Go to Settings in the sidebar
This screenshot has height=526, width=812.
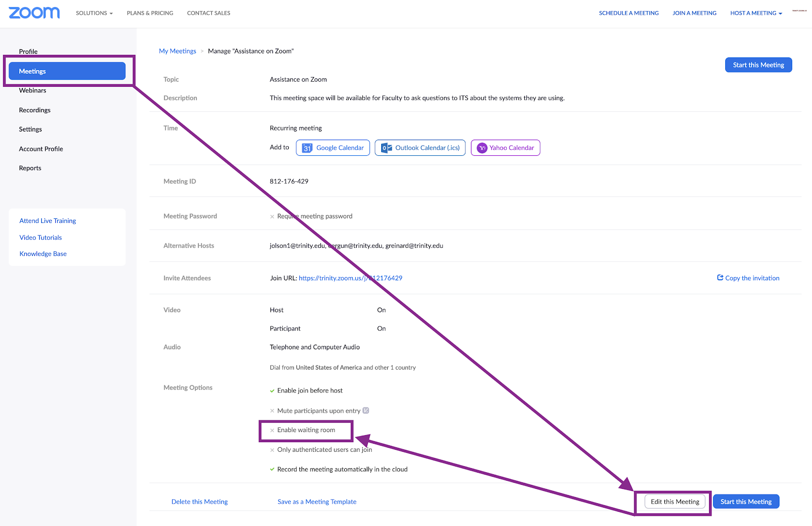30,129
